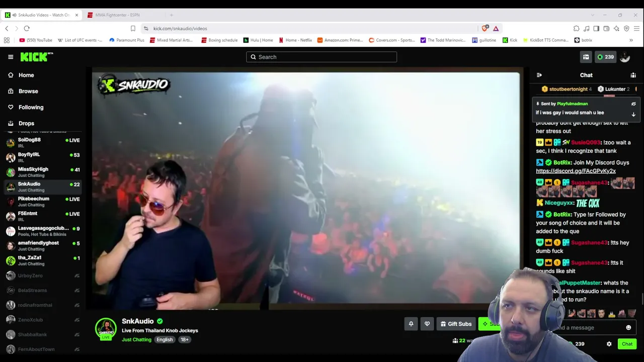Click the Gift Subs button
644x362 pixels.
pos(456,324)
